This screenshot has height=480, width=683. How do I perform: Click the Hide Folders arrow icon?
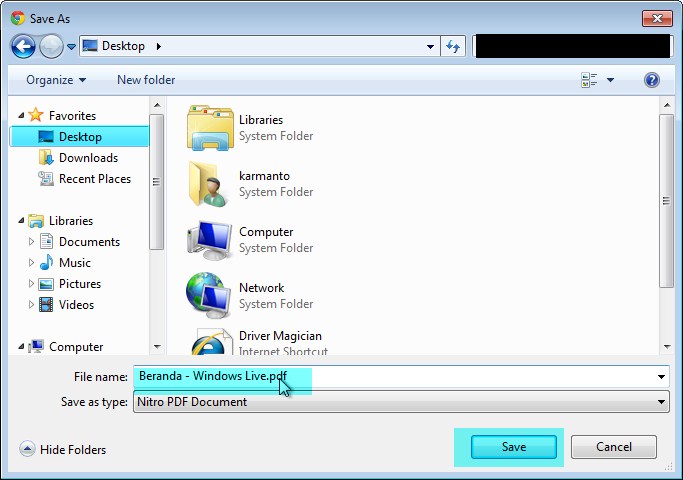27,448
